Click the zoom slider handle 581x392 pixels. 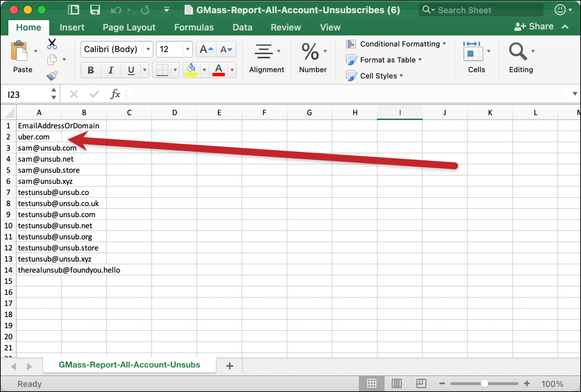point(484,384)
